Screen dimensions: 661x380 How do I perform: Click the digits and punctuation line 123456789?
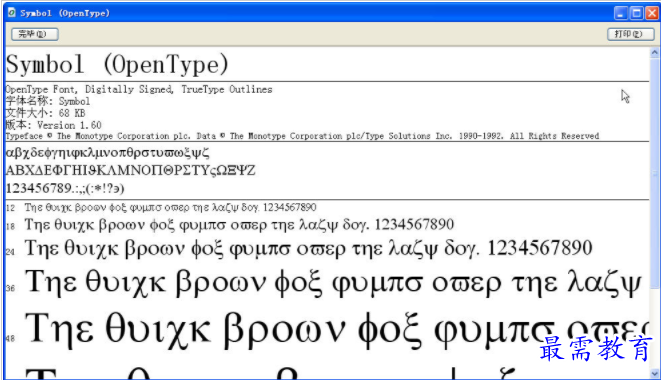point(65,188)
